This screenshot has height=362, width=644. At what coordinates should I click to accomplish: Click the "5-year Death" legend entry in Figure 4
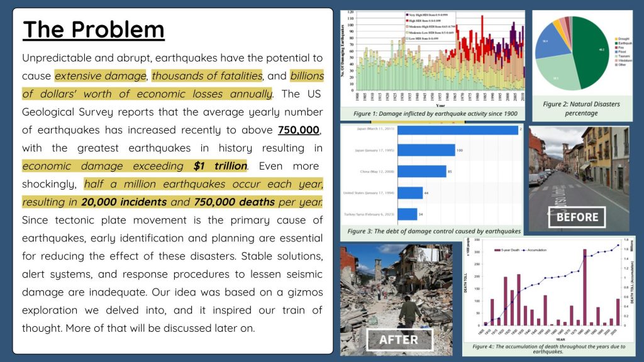508,250
